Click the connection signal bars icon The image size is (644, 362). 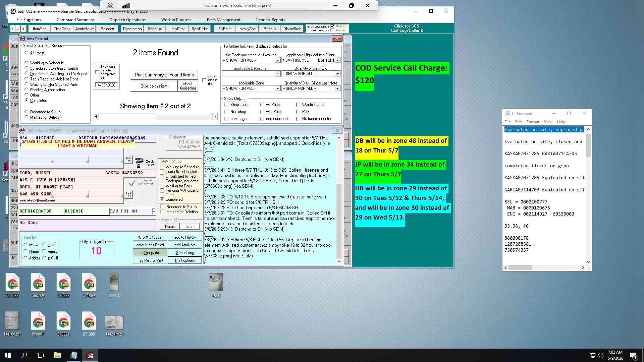coord(126,5)
